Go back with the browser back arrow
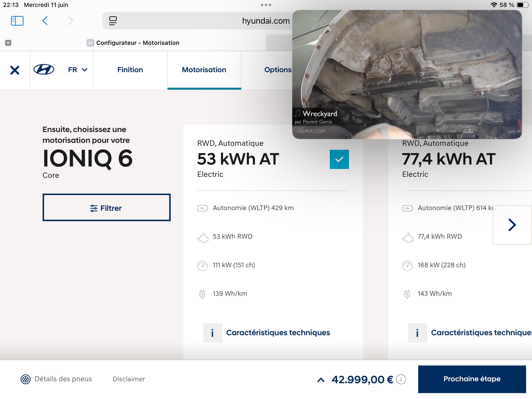The image size is (532, 399). tap(45, 21)
